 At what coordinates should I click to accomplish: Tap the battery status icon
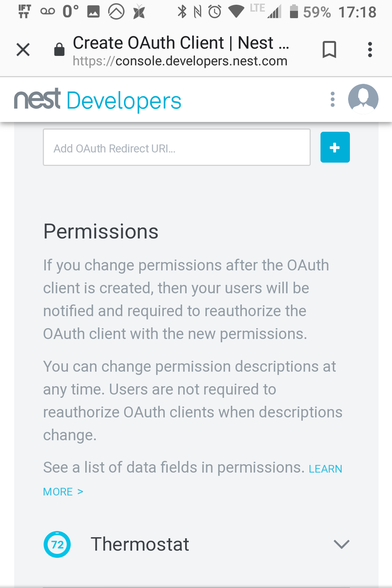click(x=294, y=12)
